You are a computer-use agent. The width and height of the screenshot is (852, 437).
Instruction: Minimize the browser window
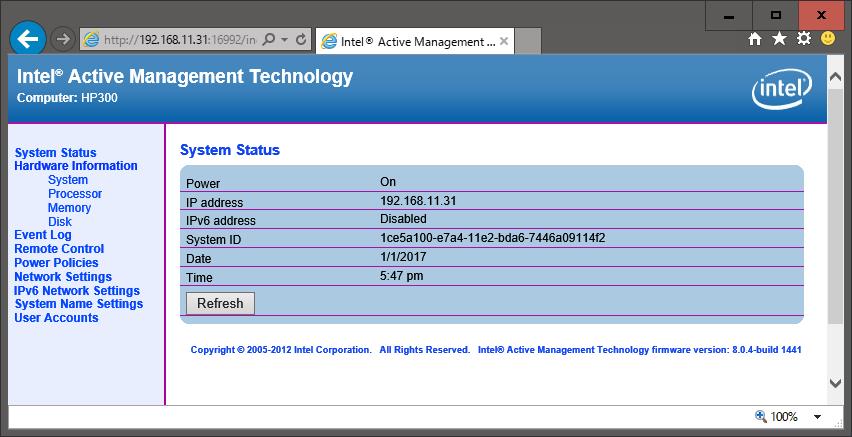click(x=729, y=16)
